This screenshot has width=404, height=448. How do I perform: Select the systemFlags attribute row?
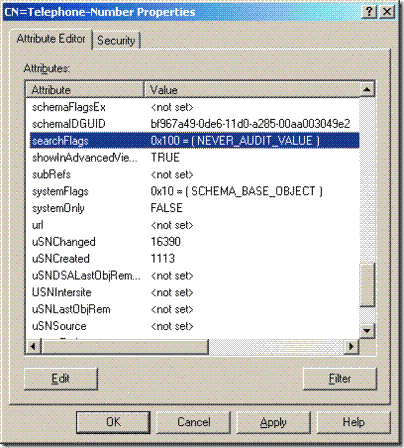pos(193,191)
